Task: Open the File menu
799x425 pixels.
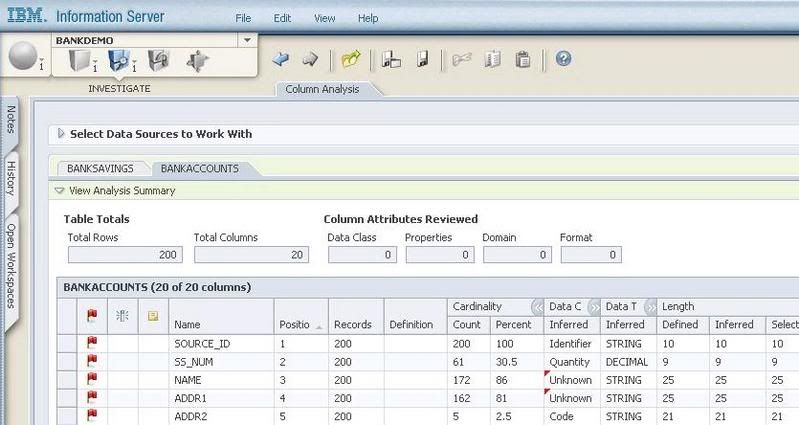Action: tap(243, 18)
